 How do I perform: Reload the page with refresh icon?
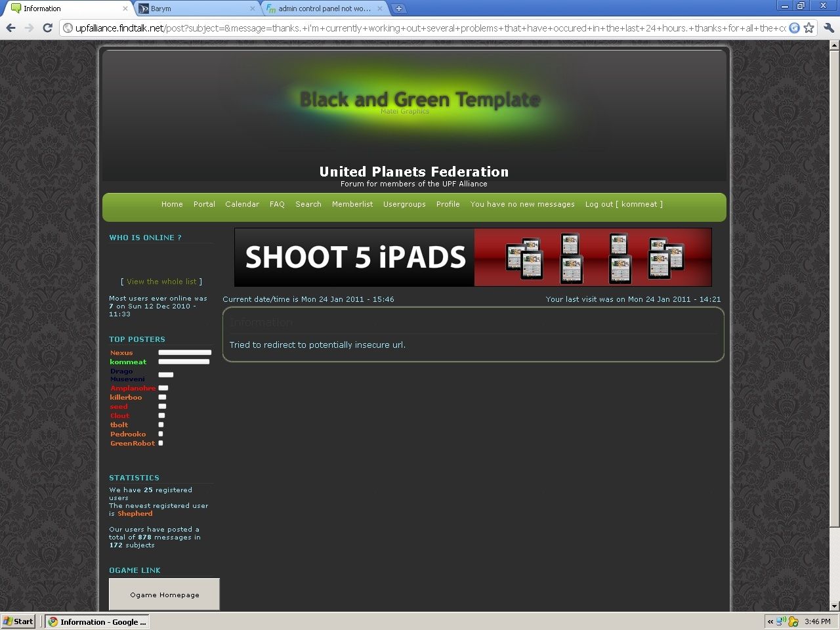click(x=47, y=28)
